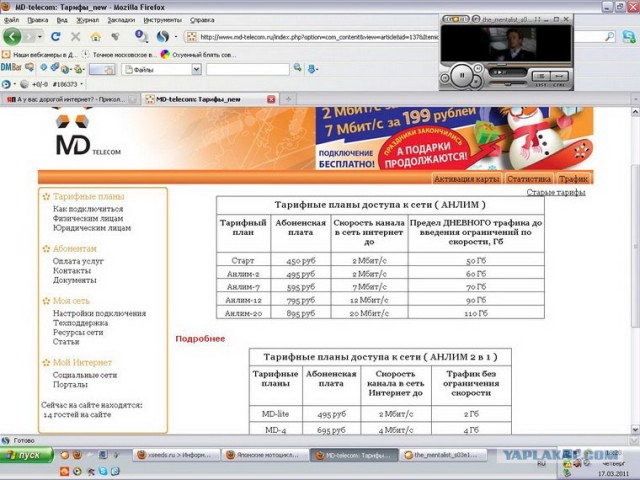This screenshot has width=640, height=480.
Task: Close the MD-telecom Тарифы_new tab
Action: pyautogui.click(x=271, y=99)
